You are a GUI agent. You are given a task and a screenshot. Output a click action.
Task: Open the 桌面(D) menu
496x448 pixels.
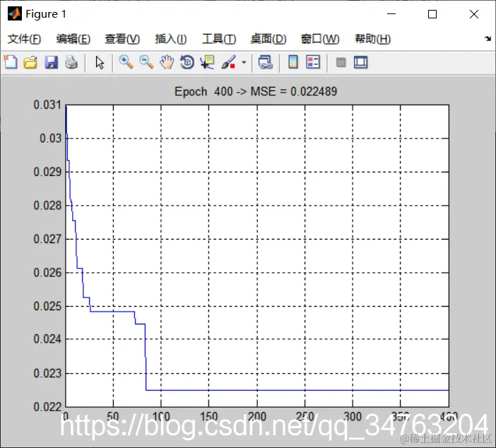tap(268, 39)
